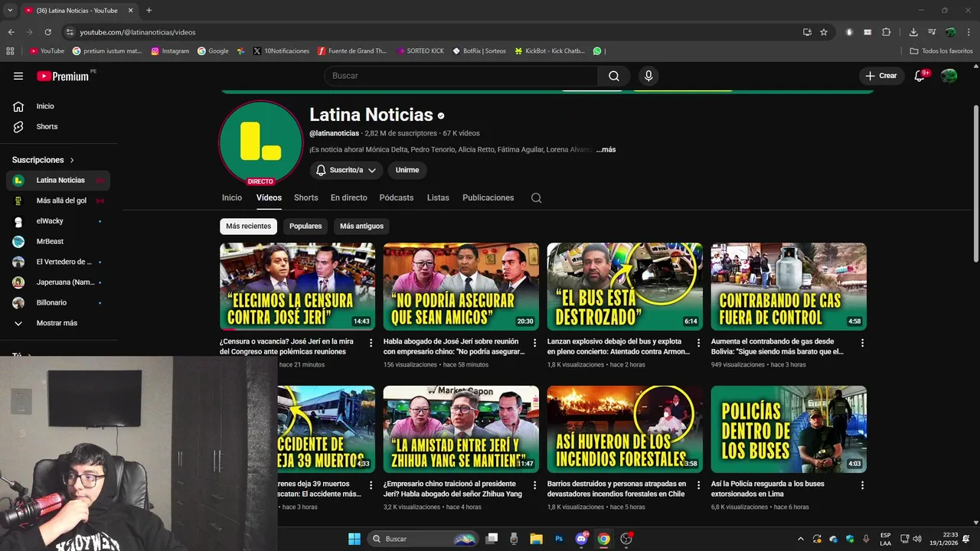Click the Crear button
The width and height of the screenshot is (980, 551).
[x=881, y=76]
